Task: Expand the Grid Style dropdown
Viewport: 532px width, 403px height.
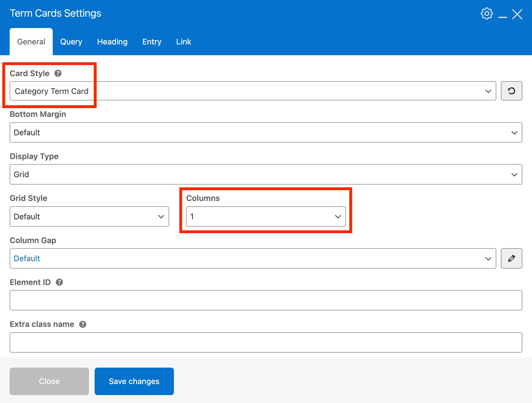Action: pyautogui.click(x=89, y=216)
